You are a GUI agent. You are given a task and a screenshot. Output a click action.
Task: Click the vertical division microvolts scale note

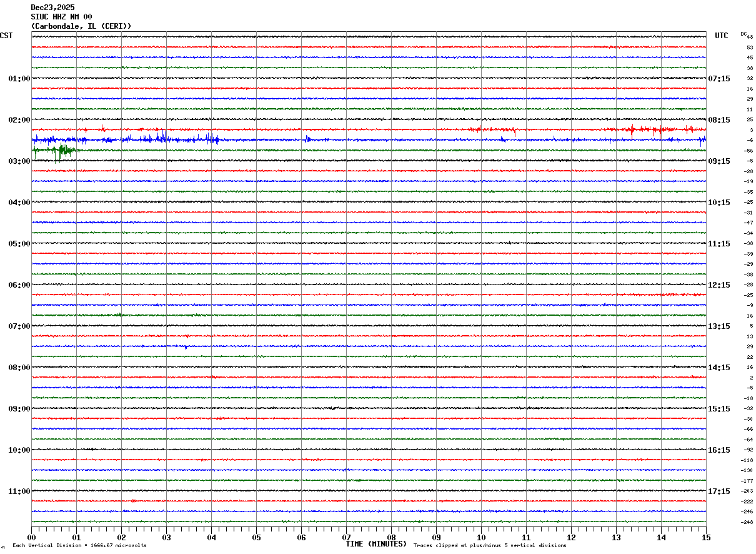(x=79, y=546)
